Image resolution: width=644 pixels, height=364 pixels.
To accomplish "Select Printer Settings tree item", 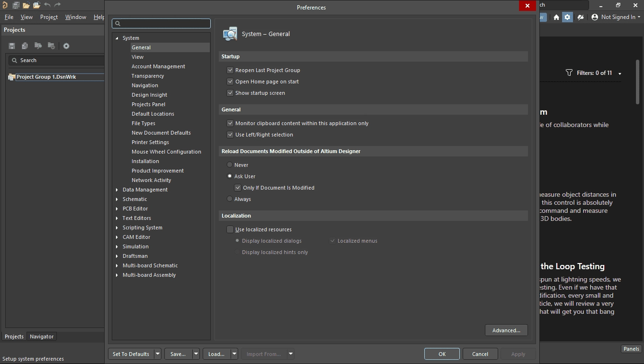I will point(150,142).
